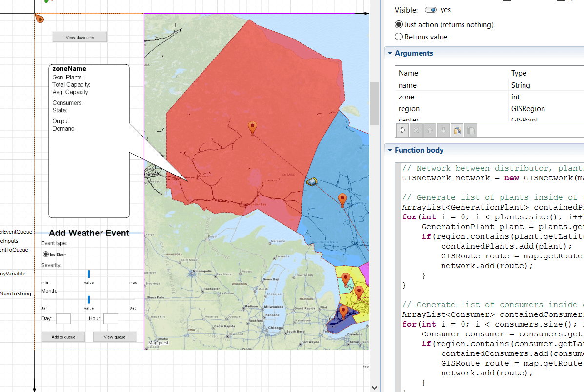Select 'Just action (returns nothing)' option
The height and width of the screenshot is (392, 584).
click(x=399, y=24)
